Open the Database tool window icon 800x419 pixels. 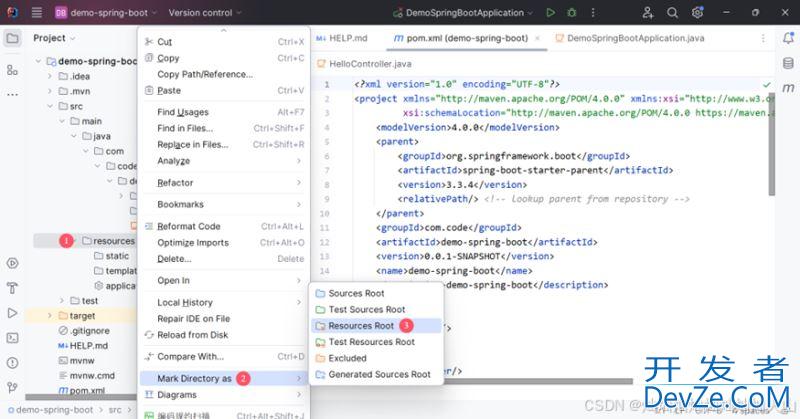coord(788,63)
